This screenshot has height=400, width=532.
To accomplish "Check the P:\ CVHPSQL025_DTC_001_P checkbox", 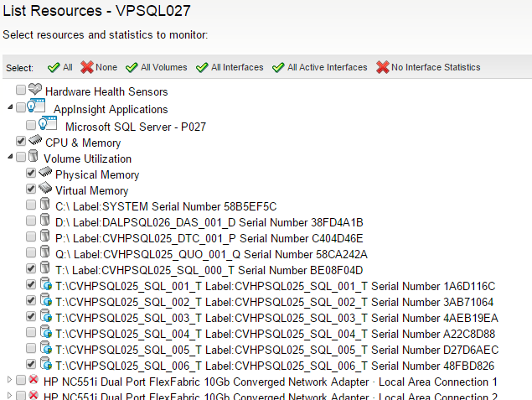I will (x=31, y=236).
